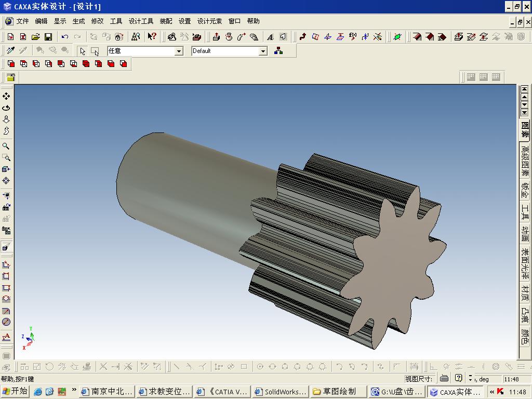Open the 设计元素 menu
This screenshot has height=399, width=532.
point(210,21)
